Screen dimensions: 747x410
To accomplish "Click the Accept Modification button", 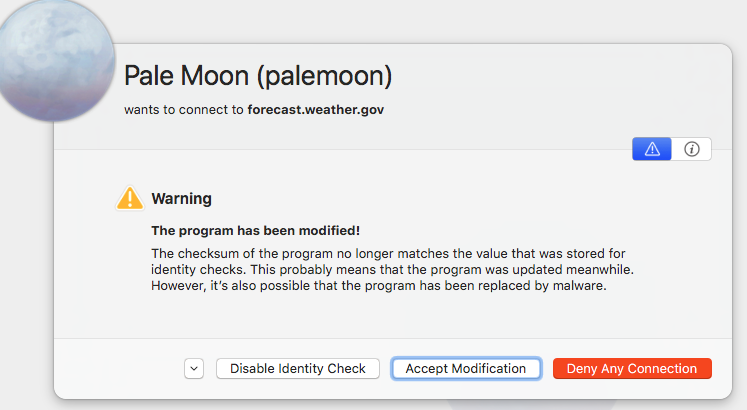I will point(465,369).
